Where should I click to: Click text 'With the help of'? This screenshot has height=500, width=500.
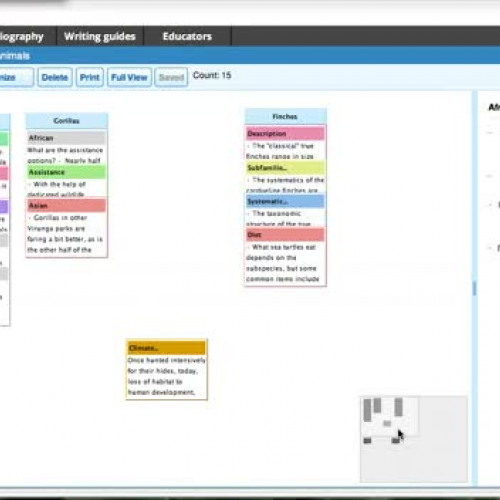[x=60, y=184]
